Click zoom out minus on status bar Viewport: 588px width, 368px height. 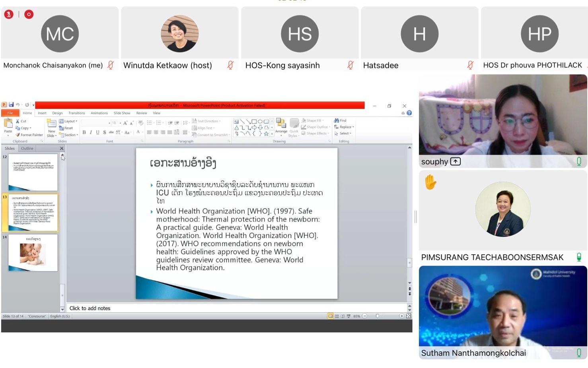click(364, 316)
